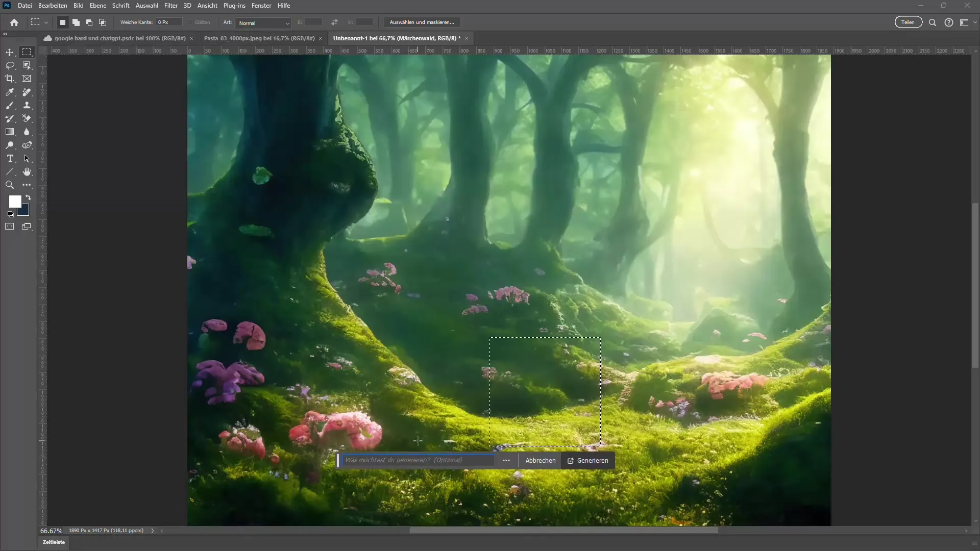This screenshot has width=980, height=551.
Task: Toggle Quick Mask mode
Action: click(10, 227)
